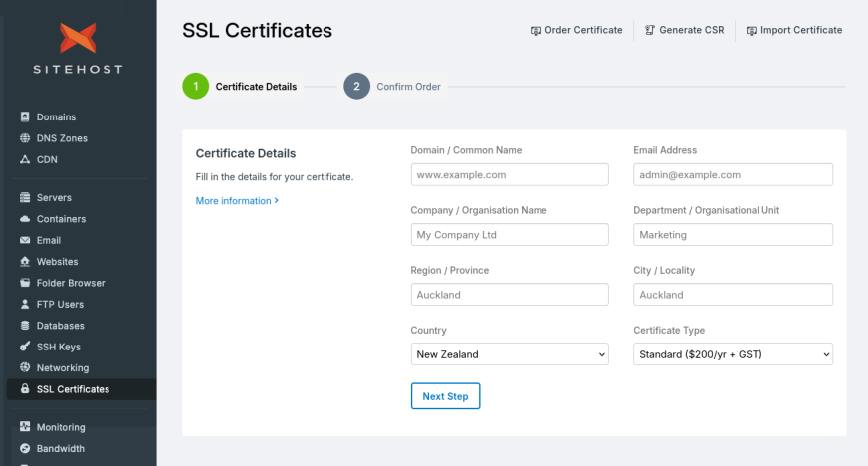Screen dimensions: 868x466
Task: Click the SSH Keys key icon
Action: 25,348
